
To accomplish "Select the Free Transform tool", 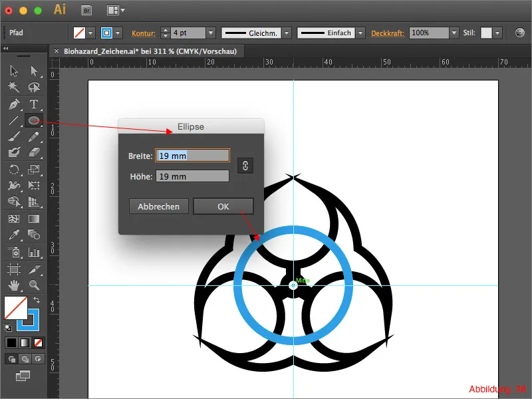I will coord(34,186).
